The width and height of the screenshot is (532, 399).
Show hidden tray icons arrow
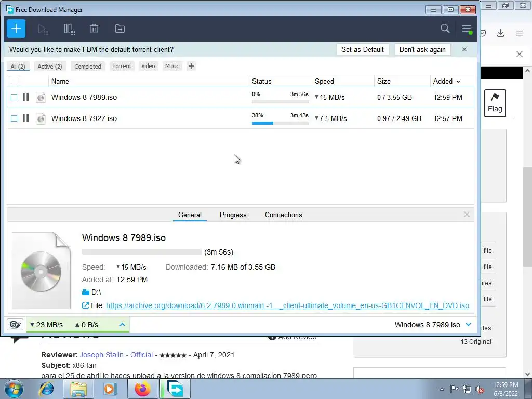[442, 389]
